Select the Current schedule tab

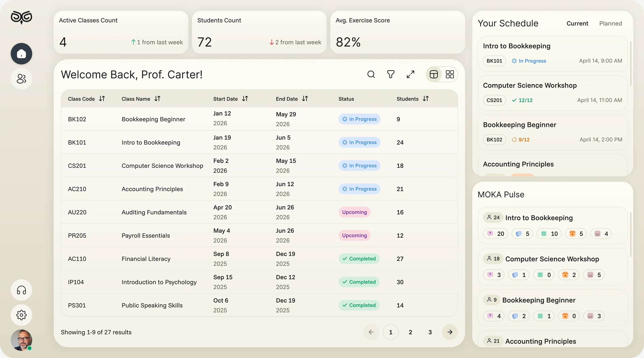pyautogui.click(x=577, y=23)
